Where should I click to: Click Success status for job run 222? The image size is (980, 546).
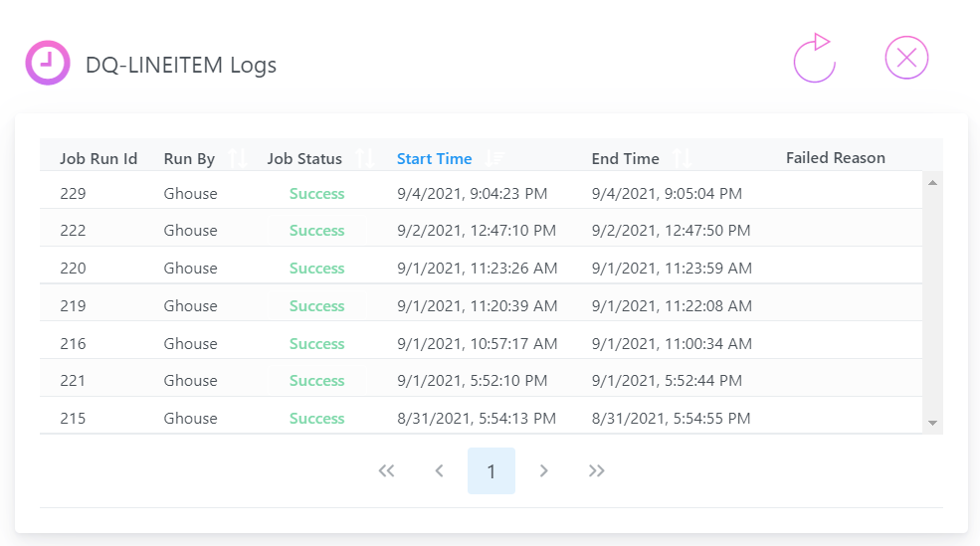point(316,231)
